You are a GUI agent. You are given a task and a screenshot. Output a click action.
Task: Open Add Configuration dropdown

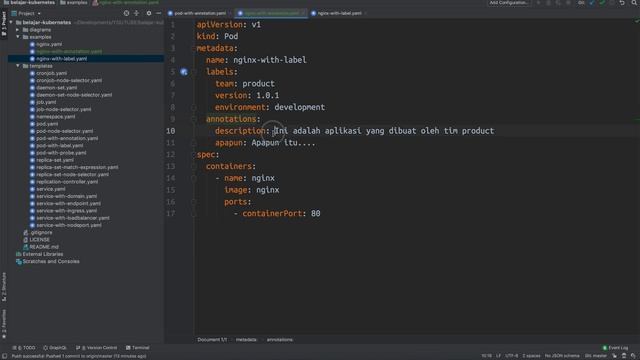509,3
